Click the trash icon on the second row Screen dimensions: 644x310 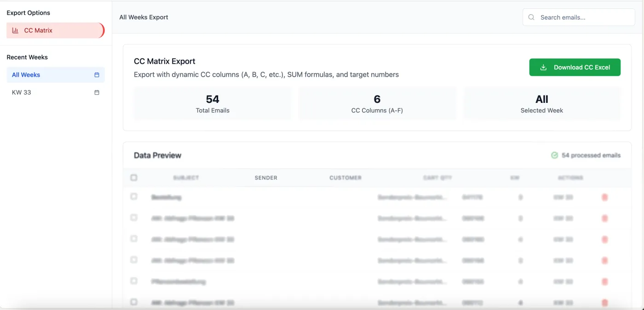click(x=604, y=219)
